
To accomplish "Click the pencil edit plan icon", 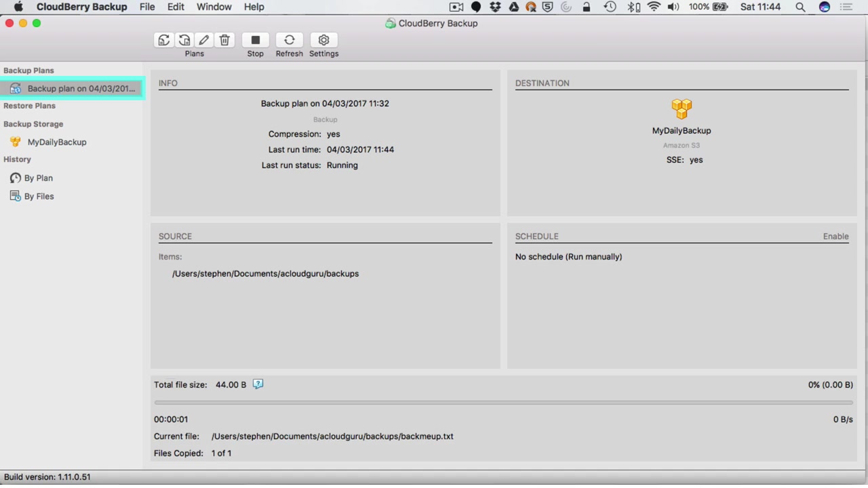I will [204, 40].
